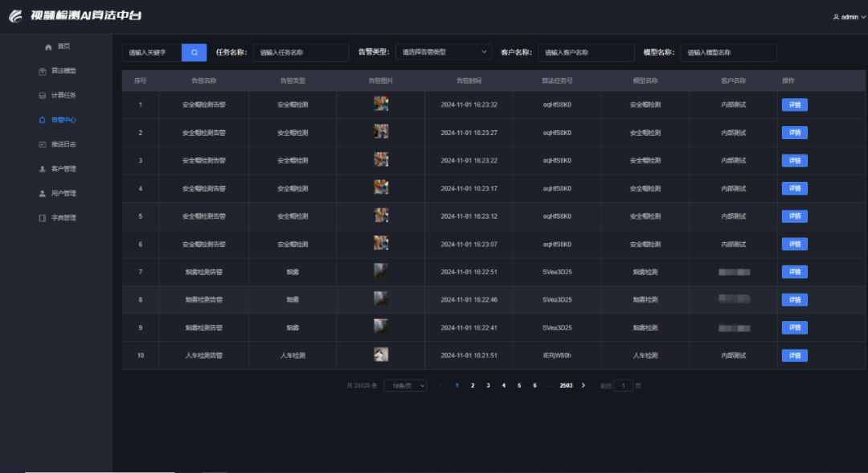Expand the admin user menu
The width and height of the screenshot is (868, 473).
850,17
